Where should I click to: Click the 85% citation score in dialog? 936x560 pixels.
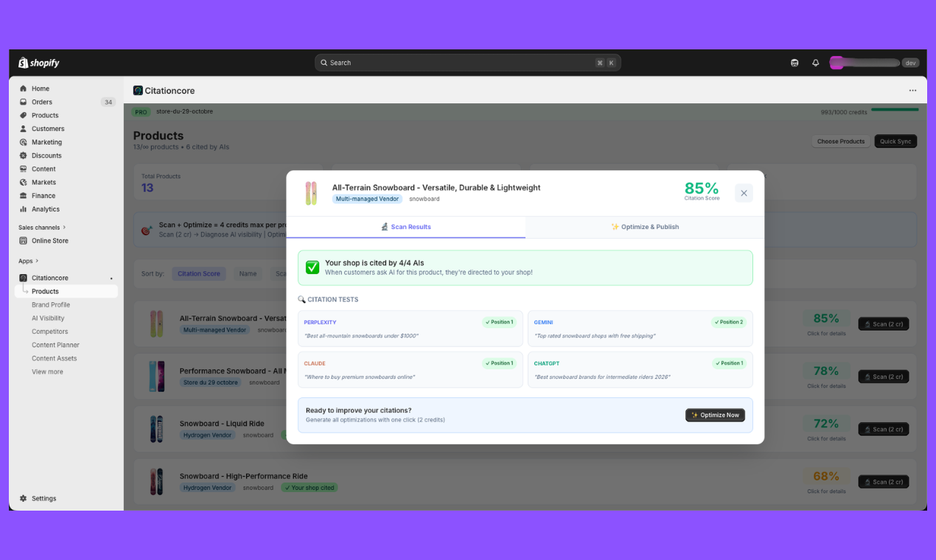(702, 189)
